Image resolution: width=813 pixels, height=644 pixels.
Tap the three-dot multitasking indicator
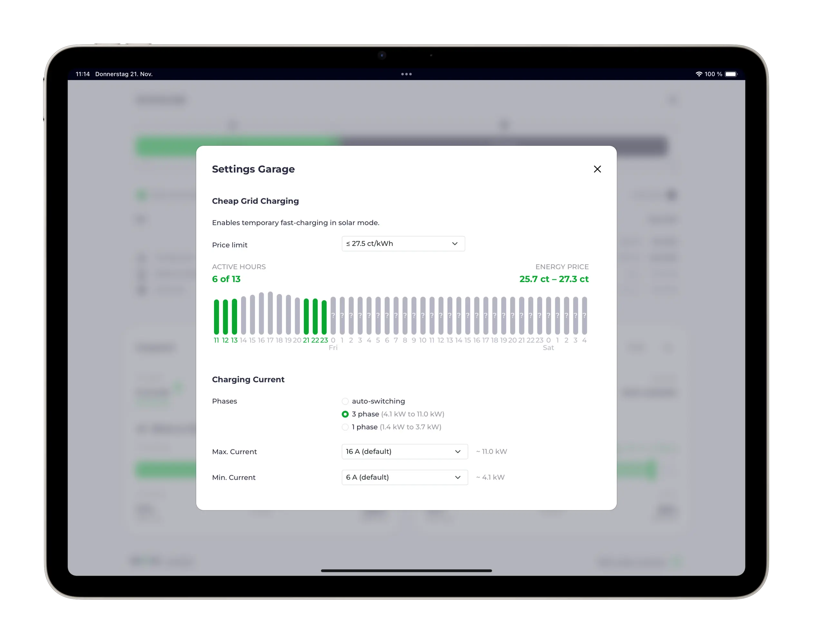click(406, 74)
